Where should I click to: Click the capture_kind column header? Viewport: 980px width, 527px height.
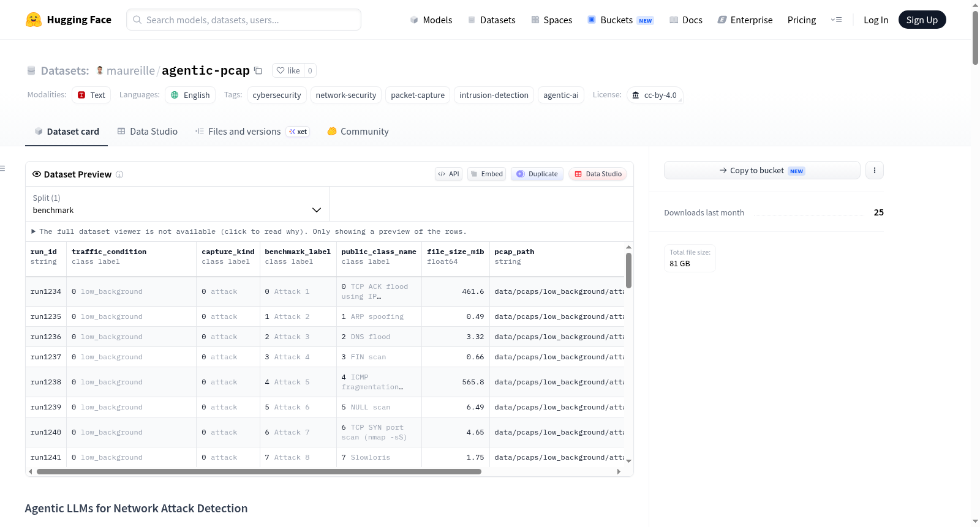[228, 257]
